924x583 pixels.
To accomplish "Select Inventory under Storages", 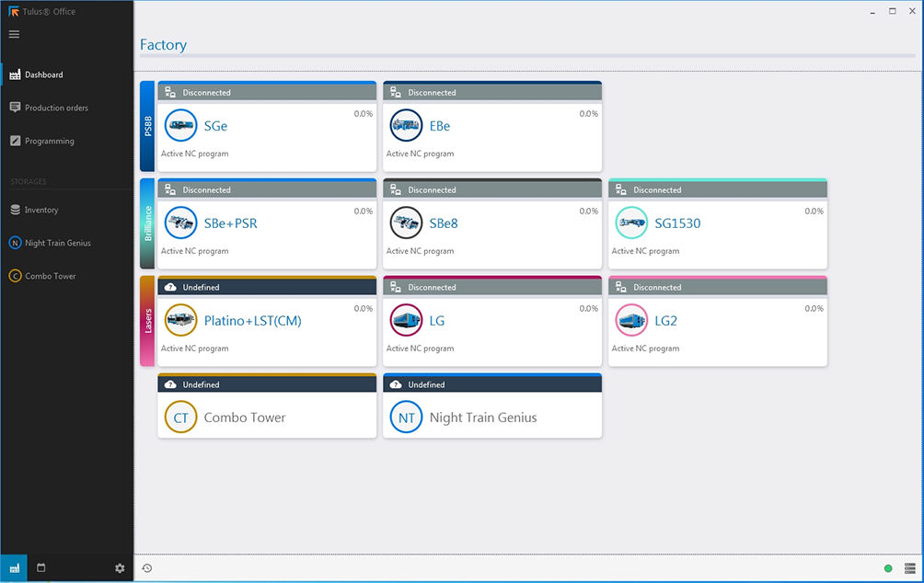I will click(x=40, y=210).
